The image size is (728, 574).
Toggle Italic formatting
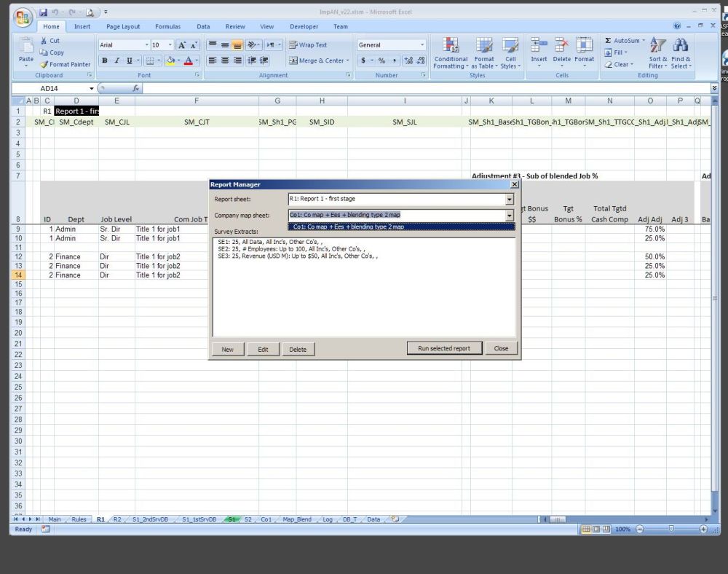pyautogui.click(x=116, y=61)
